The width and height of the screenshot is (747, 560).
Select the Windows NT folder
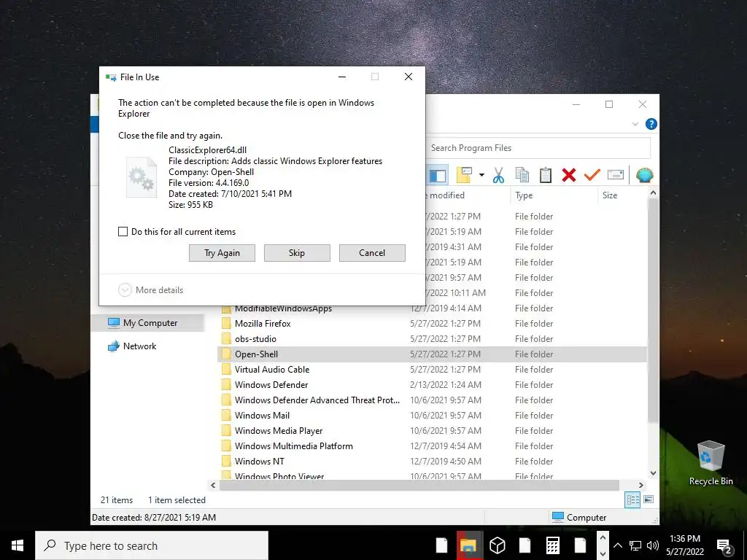click(259, 461)
